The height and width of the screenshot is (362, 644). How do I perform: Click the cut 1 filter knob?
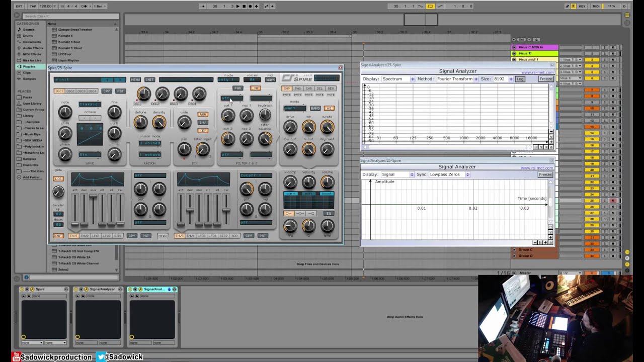228,116
